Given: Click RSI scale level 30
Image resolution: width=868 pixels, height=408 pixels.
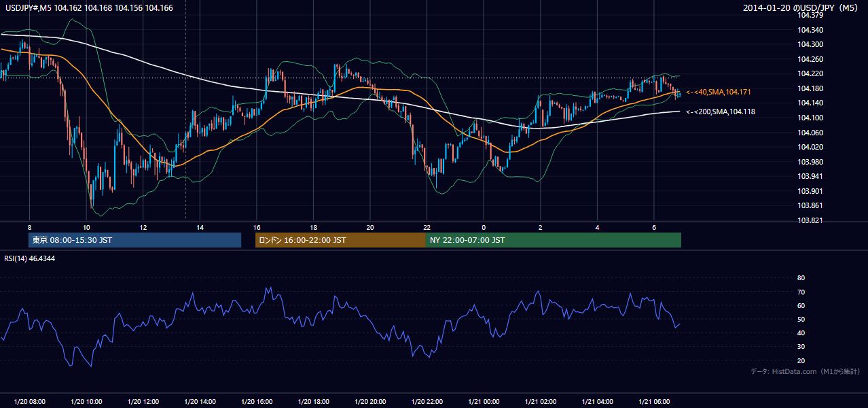Looking at the screenshot, I should [801, 347].
